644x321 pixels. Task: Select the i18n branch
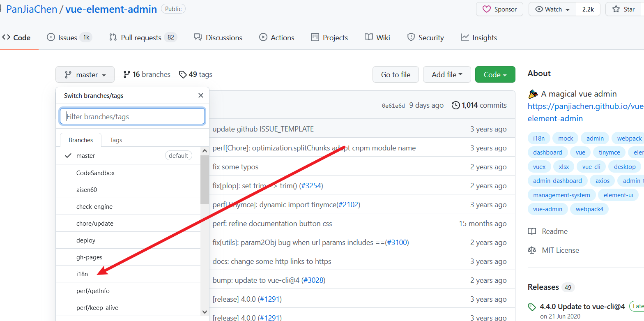(128, 274)
